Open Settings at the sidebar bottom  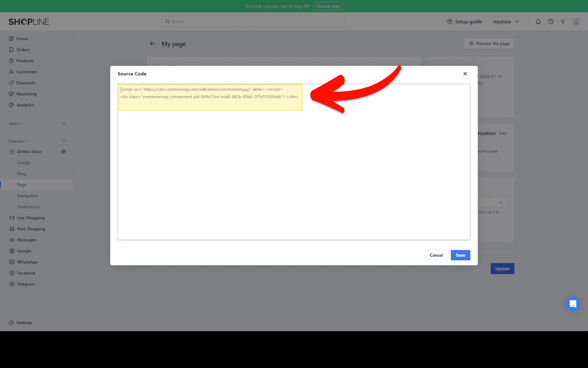click(x=25, y=323)
